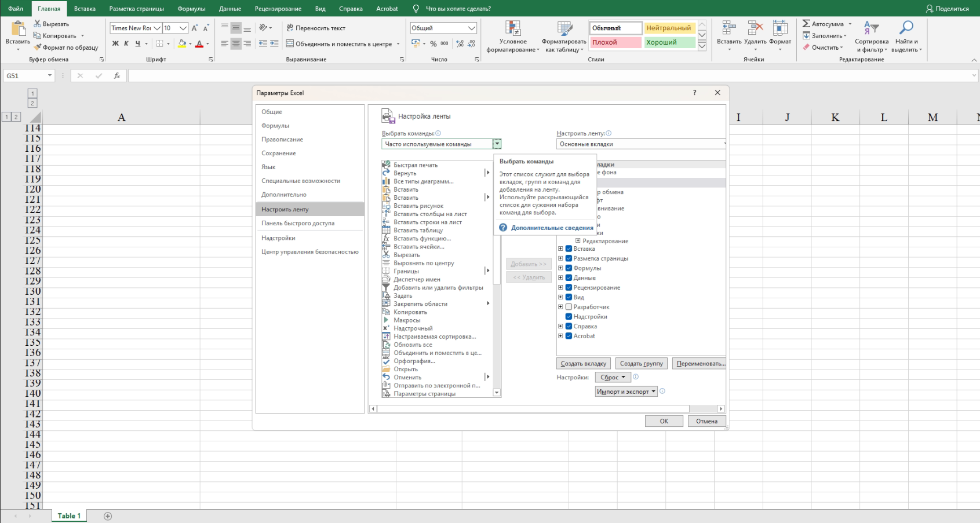Enable the Разработчик tab checkbox
This screenshot has height=523, width=980.
(x=569, y=307)
